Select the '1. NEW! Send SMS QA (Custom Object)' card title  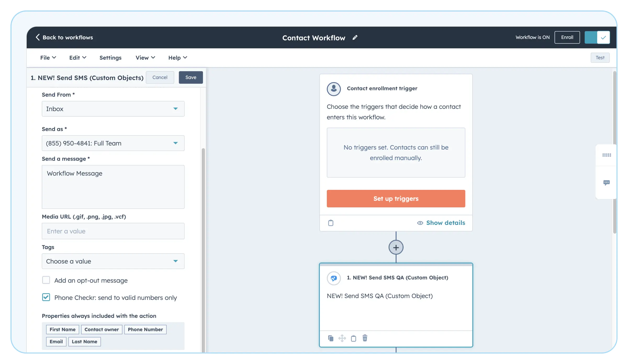tap(397, 278)
